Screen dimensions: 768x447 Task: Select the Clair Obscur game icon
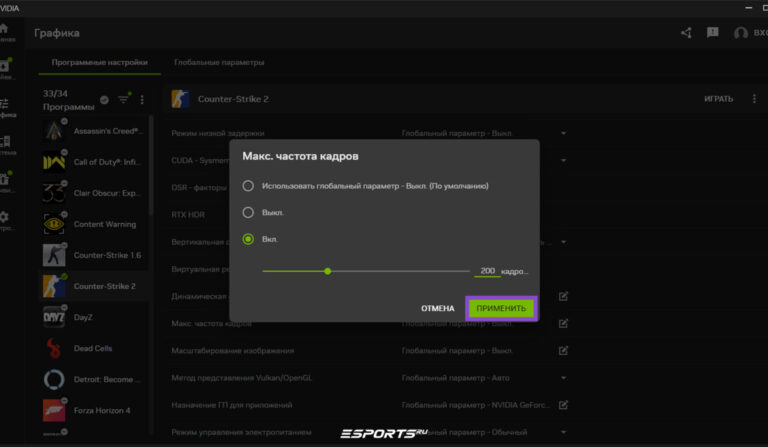click(54, 193)
